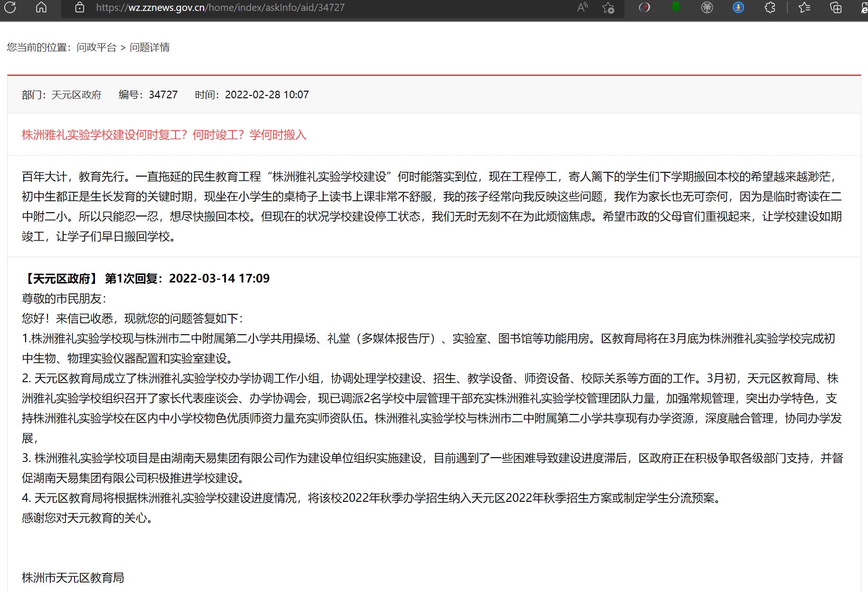Click the red question title about 株洲雅礼实验学校
The image size is (868, 592).
pyautogui.click(x=164, y=135)
